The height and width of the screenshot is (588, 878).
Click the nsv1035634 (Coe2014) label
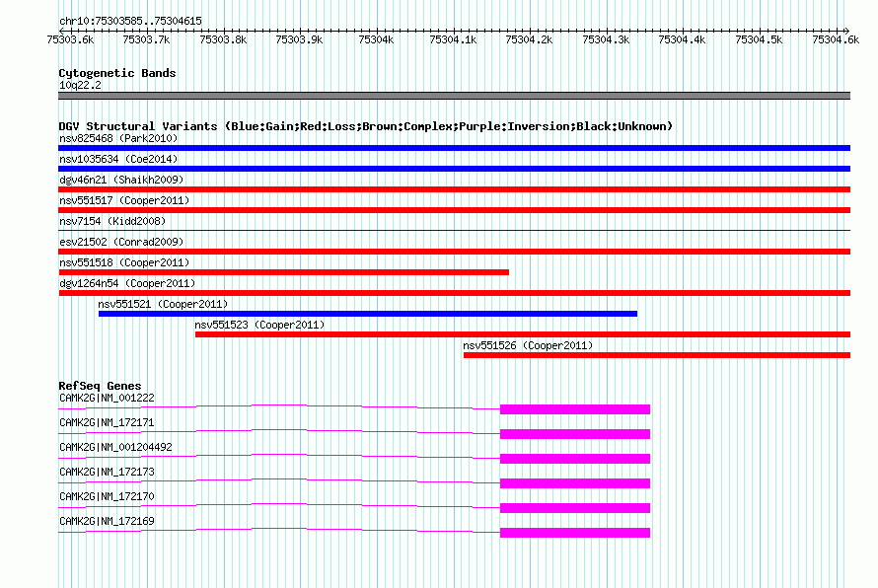[x=118, y=159]
